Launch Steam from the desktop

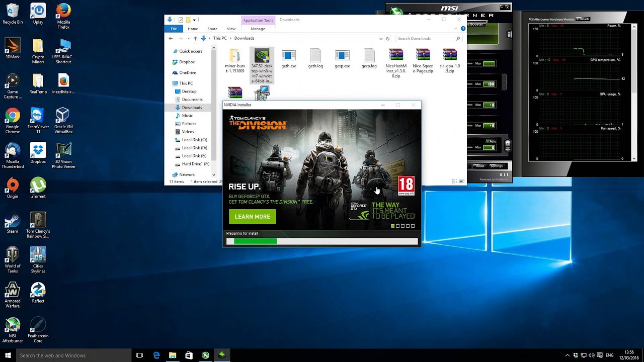(x=13, y=223)
